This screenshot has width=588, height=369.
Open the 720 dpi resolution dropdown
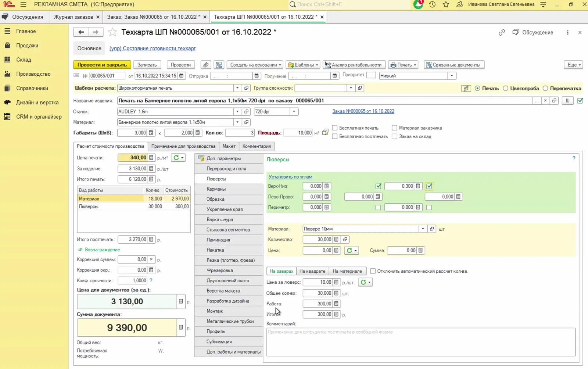(x=294, y=111)
